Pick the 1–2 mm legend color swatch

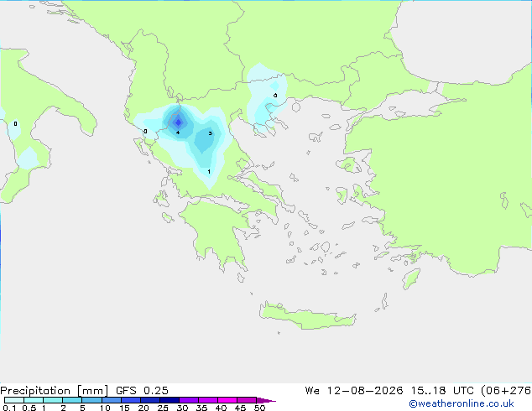point(53,400)
